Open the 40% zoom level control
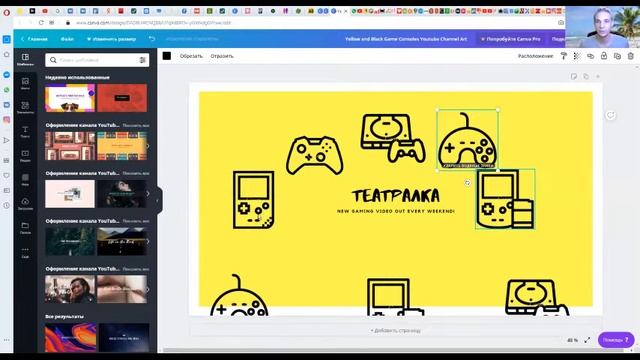This screenshot has width=640, height=360. tap(573, 340)
